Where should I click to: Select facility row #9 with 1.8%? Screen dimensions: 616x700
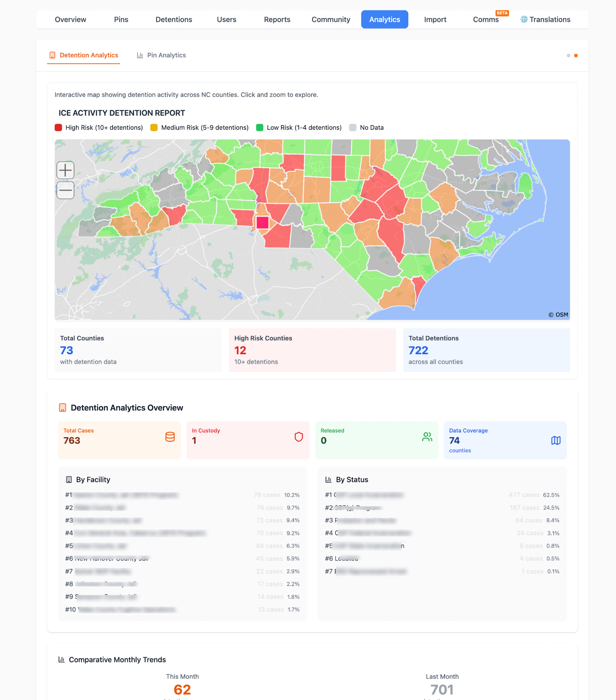click(182, 597)
